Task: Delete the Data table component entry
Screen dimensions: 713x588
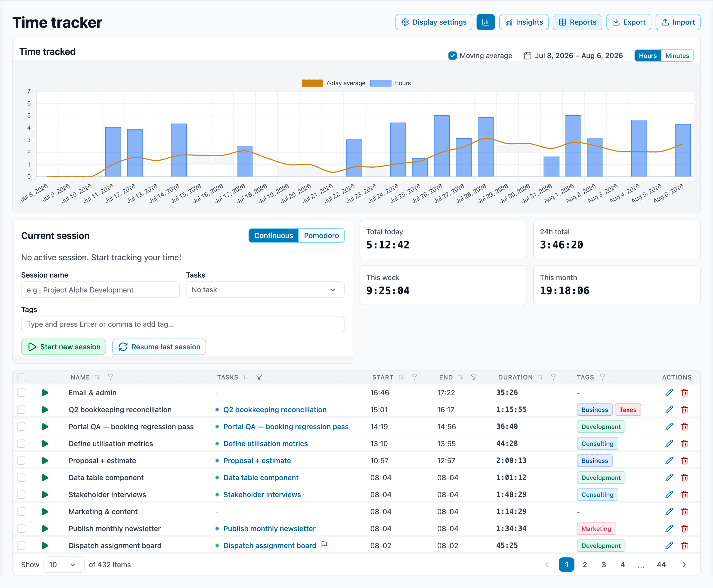Action: point(685,477)
